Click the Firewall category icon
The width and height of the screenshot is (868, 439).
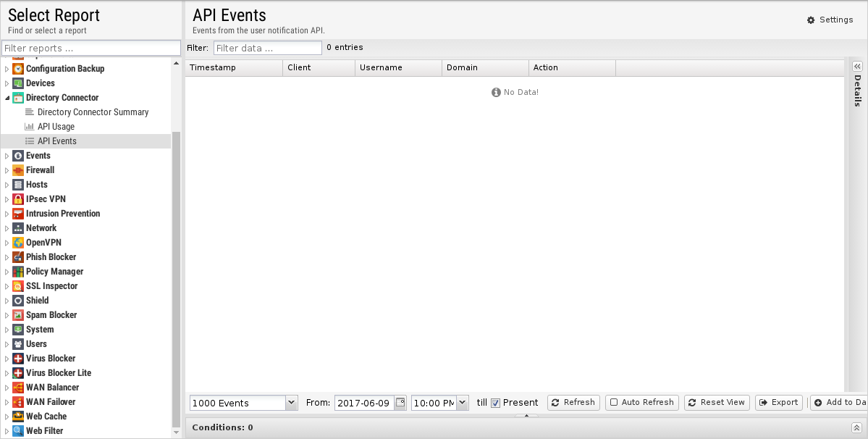click(18, 170)
